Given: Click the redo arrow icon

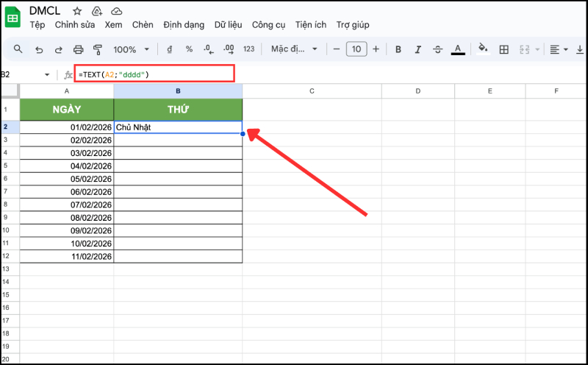Looking at the screenshot, I should click(59, 49).
